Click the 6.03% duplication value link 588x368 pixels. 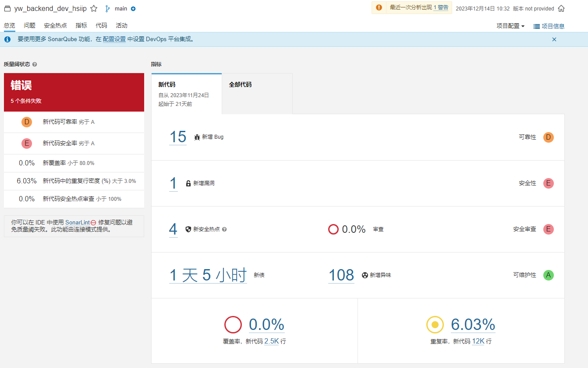[473, 325]
